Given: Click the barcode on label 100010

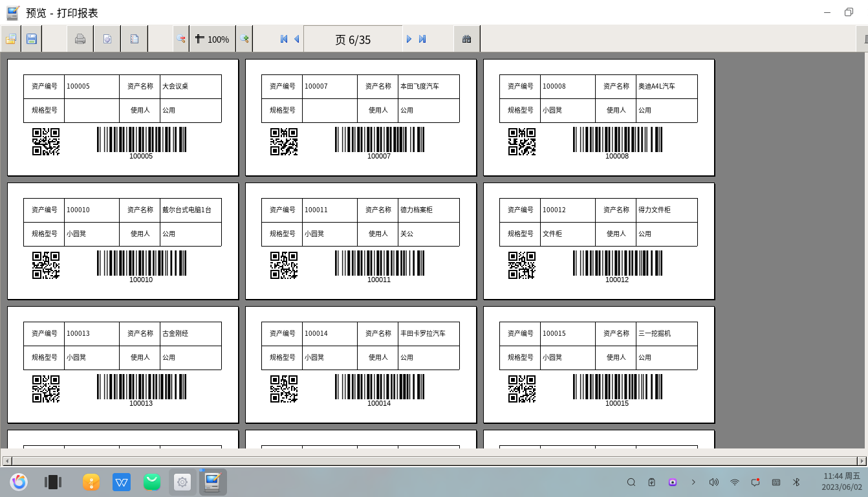Looking at the screenshot, I should click(x=142, y=263).
